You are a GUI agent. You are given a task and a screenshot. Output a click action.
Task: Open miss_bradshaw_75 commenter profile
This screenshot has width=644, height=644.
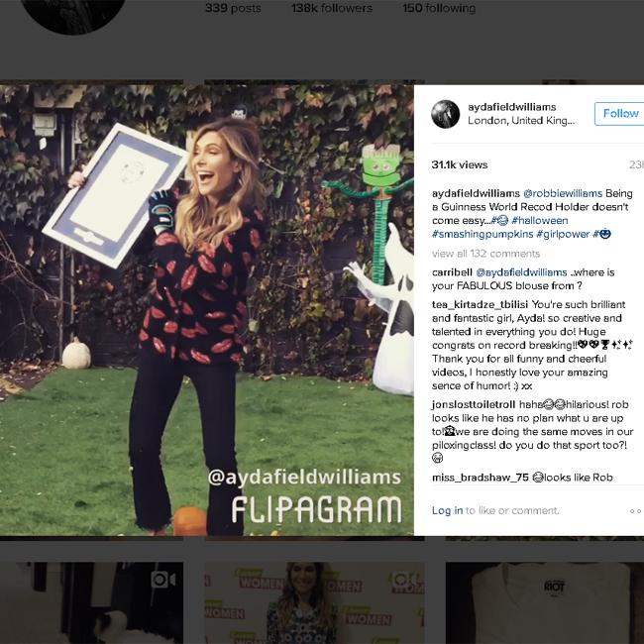pyautogui.click(x=481, y=478)
